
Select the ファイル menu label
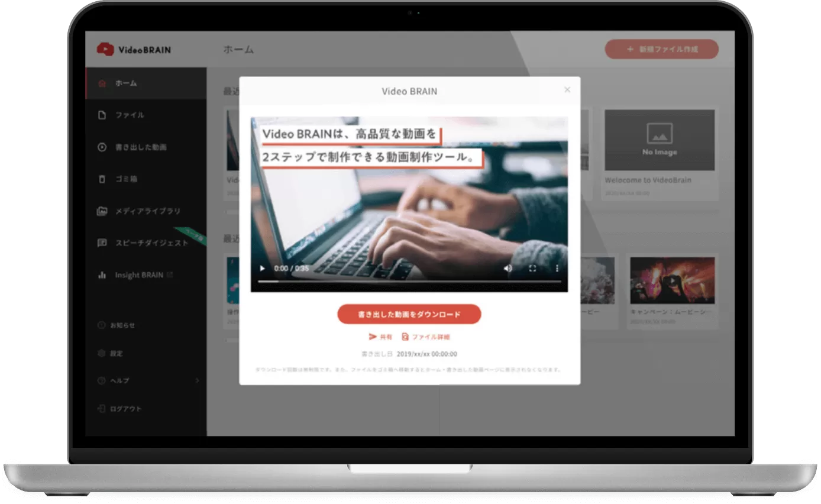pyautogui.click(x=130, y=115)
